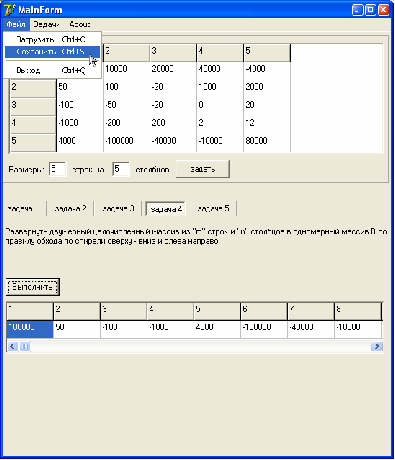This screenshot has width=395, height=460.
Task: Click matrix cell 100 in row 2
Action: (127, 88)
